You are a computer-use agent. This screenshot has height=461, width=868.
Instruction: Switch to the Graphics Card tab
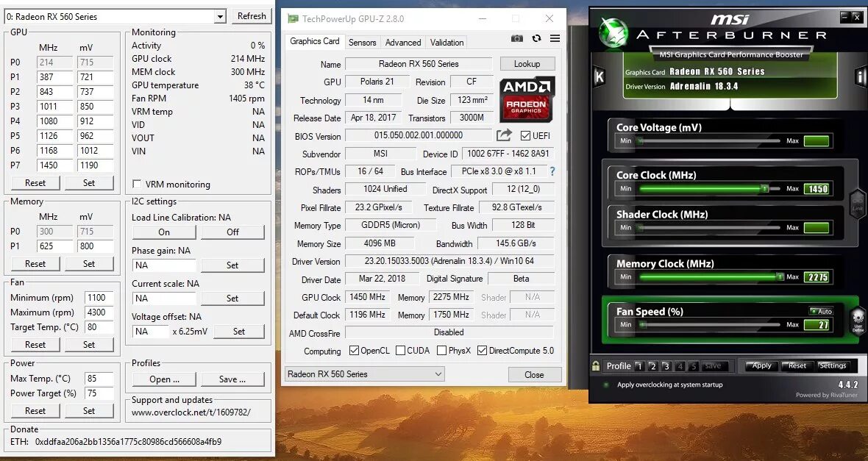click(314, 41)
